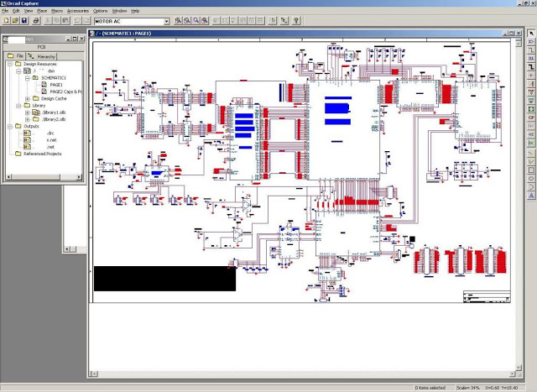The width and height of the screenshot is (537, 392).
Task: Click the New document toolbar icon
Action: point(5,20)
